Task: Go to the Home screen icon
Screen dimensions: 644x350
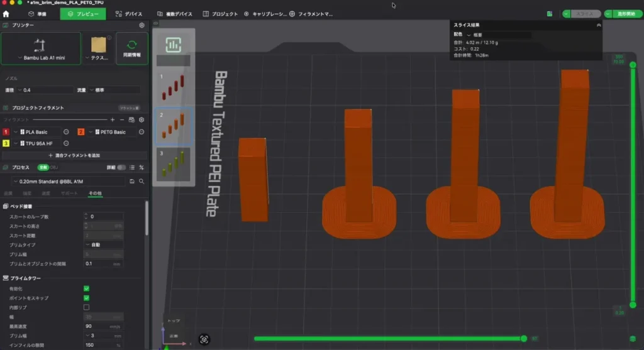Action: [6, 14]
